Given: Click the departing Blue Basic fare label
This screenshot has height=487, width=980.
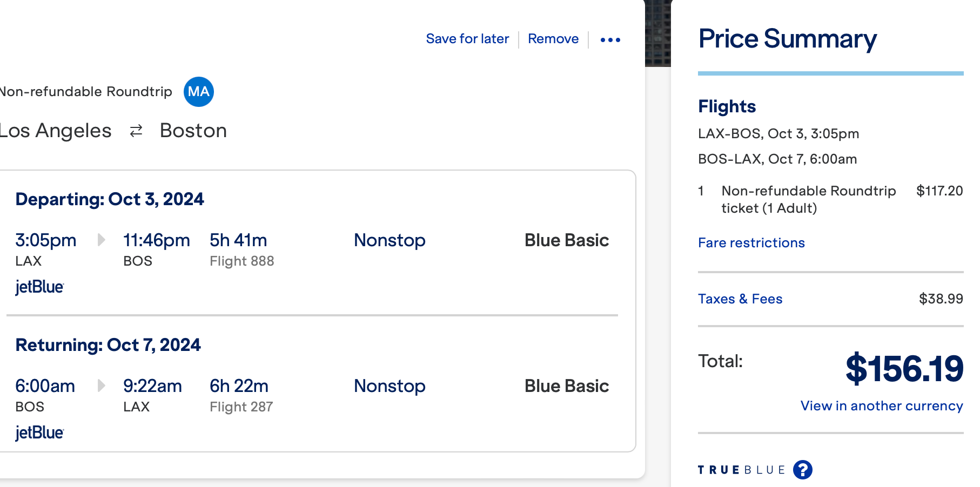Looking at the screenshot, I should (567, 240).
